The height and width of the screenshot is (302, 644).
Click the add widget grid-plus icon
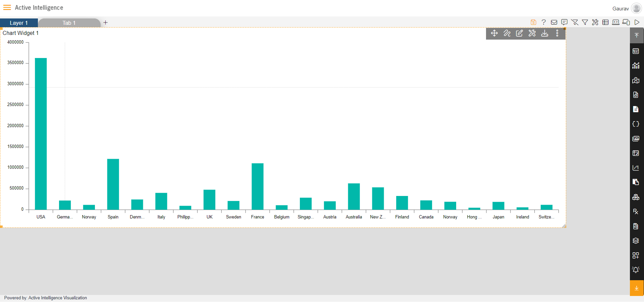[x=636, y=255]
